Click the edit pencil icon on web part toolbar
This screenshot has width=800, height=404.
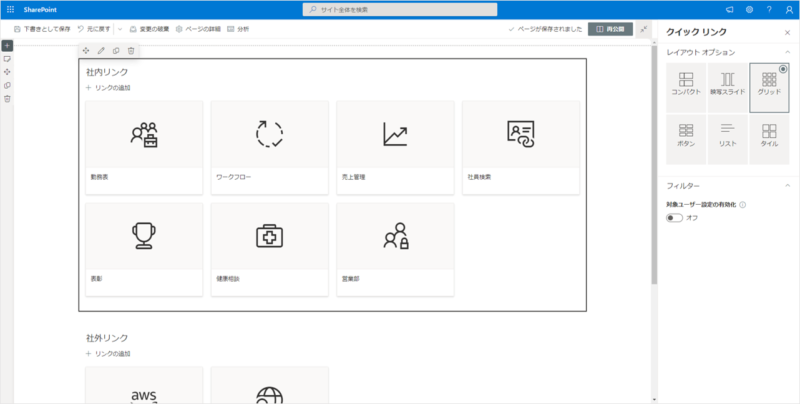[x=101, y=50]
